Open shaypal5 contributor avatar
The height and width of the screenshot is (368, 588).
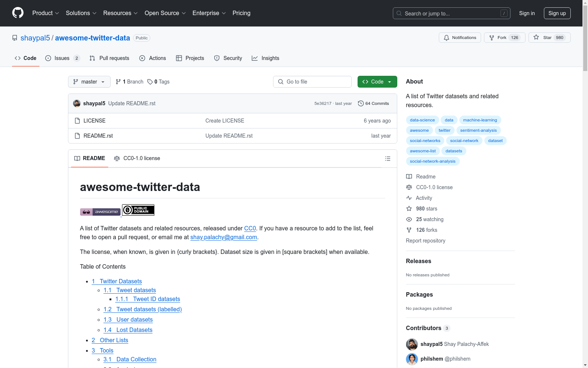coord(412,344)
